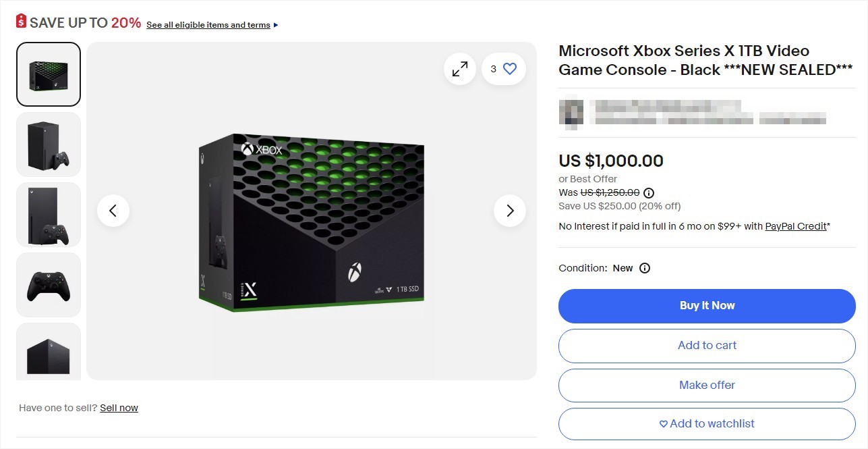
Task: Open the info icon next to Condition New
Action: 644,268
